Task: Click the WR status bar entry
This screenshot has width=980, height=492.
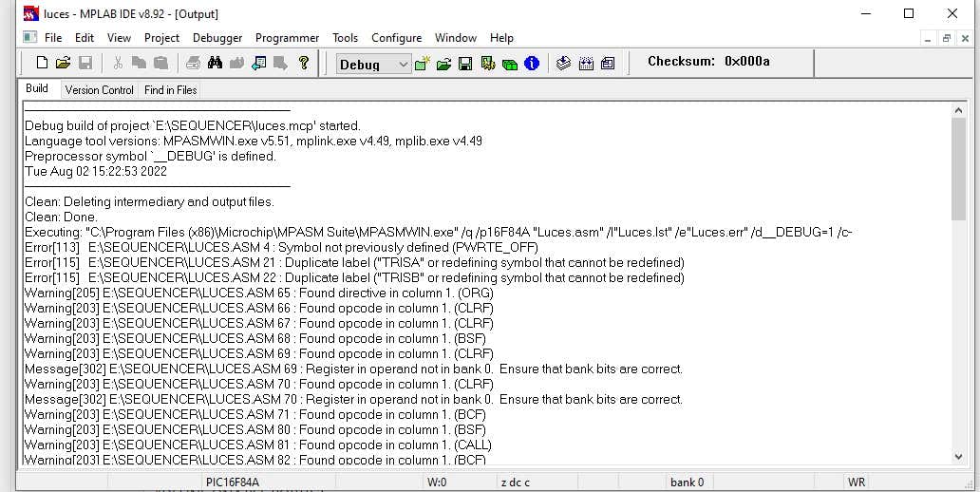Action: point(857,482)
